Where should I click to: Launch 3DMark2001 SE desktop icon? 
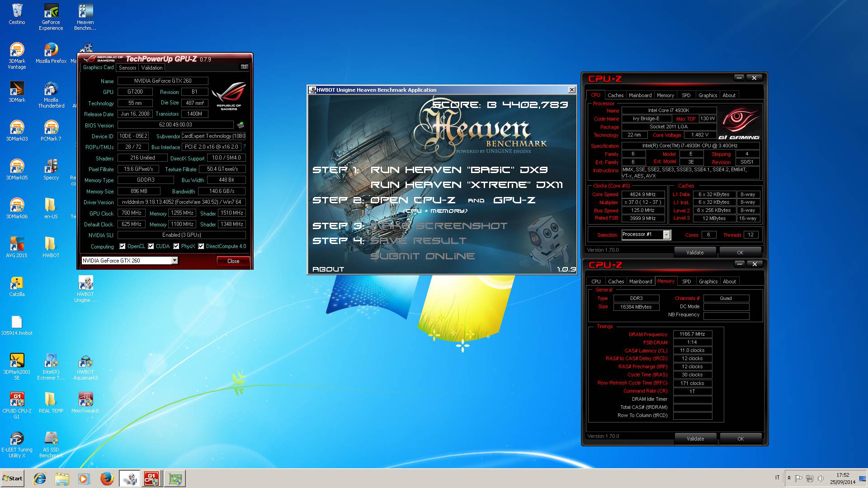(17, 367)
